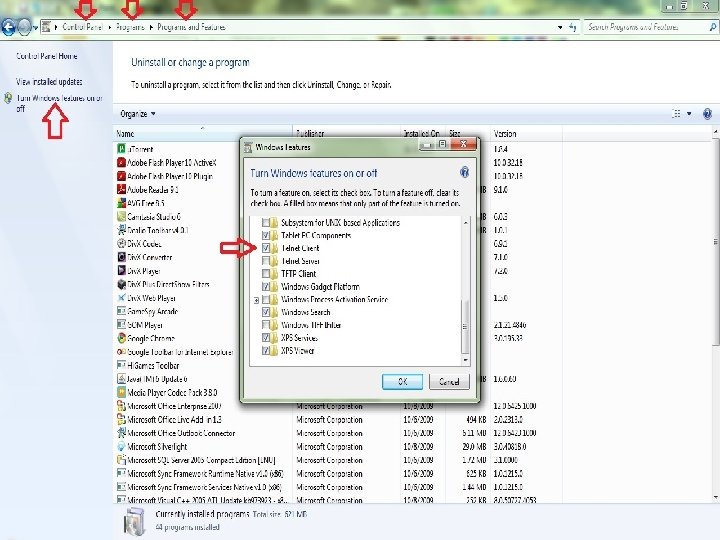This screenshot has width=720, height=540.
Task: Select the DivX Web Player icon
Action: (121, 298)
